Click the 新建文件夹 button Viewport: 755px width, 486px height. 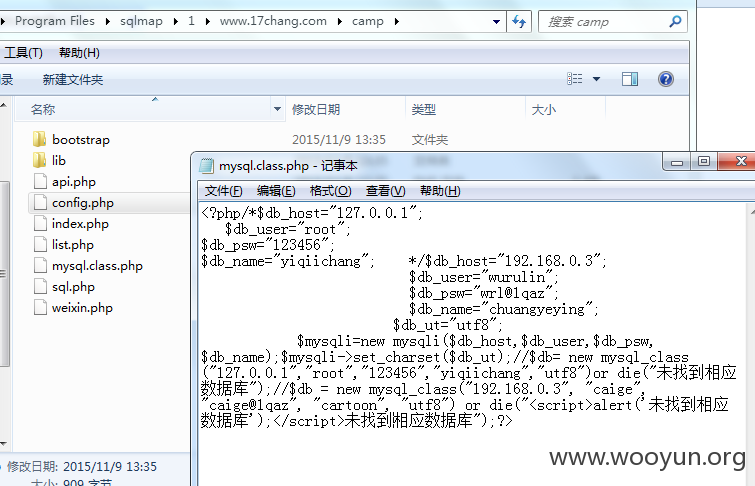[x=73, y=79]
